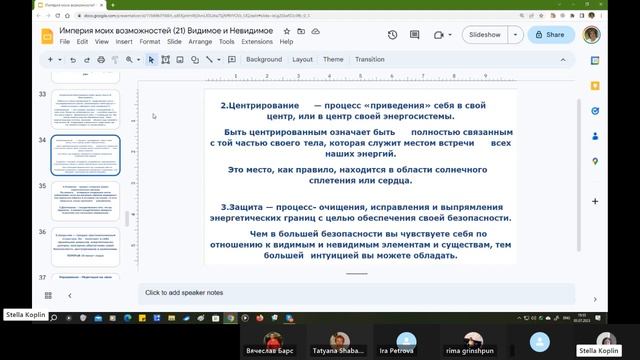Open the View menu

pos(102,42)
